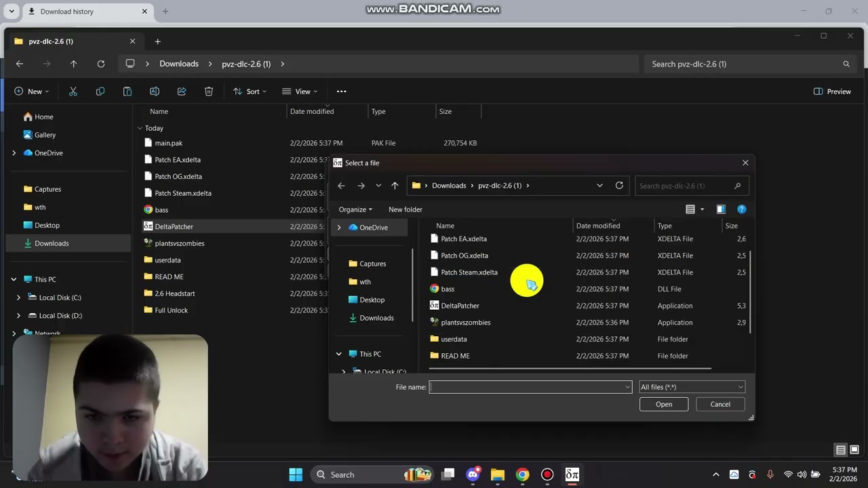Viewport: 868px width, 488px height.
Task: Expand OneDrive in Explorer sidebar
Action: coord(14,153)
